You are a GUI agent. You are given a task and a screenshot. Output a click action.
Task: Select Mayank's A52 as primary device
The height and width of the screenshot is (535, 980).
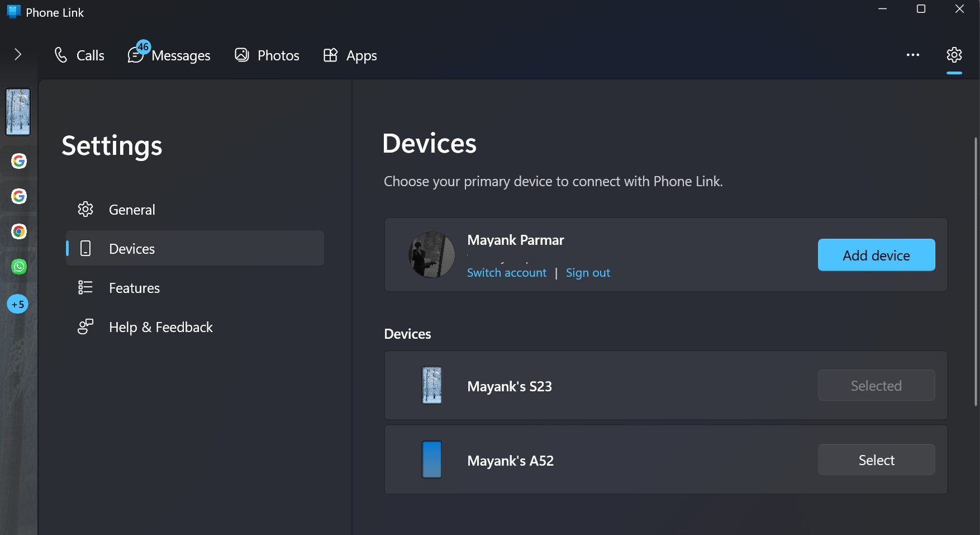click(876, 460)
